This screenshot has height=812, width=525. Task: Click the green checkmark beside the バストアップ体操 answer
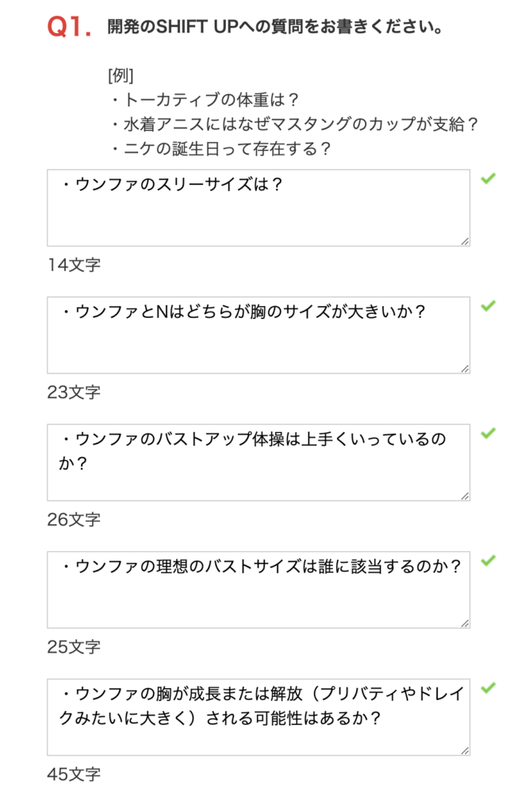click(x=488, y=434)
